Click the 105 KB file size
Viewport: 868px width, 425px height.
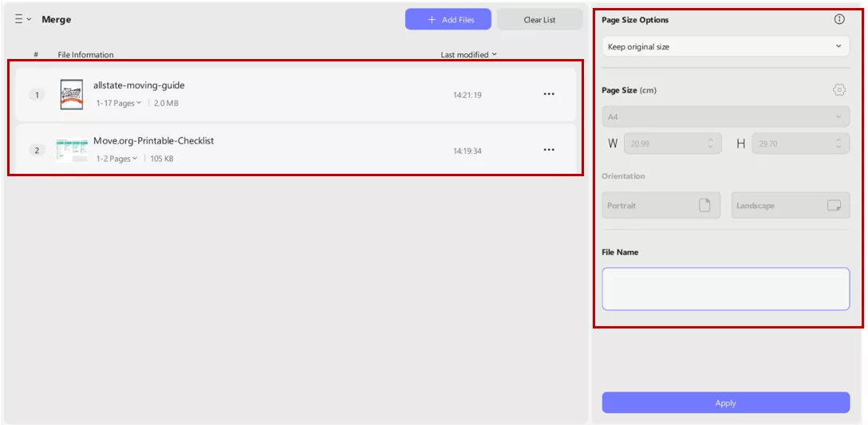click(x=162, y=159)
